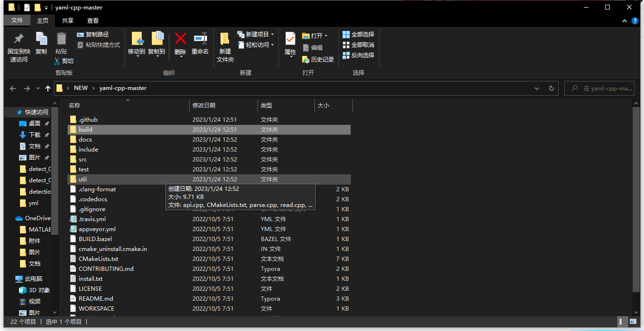
Task: Select the README.md file
Action: point(209,299)
